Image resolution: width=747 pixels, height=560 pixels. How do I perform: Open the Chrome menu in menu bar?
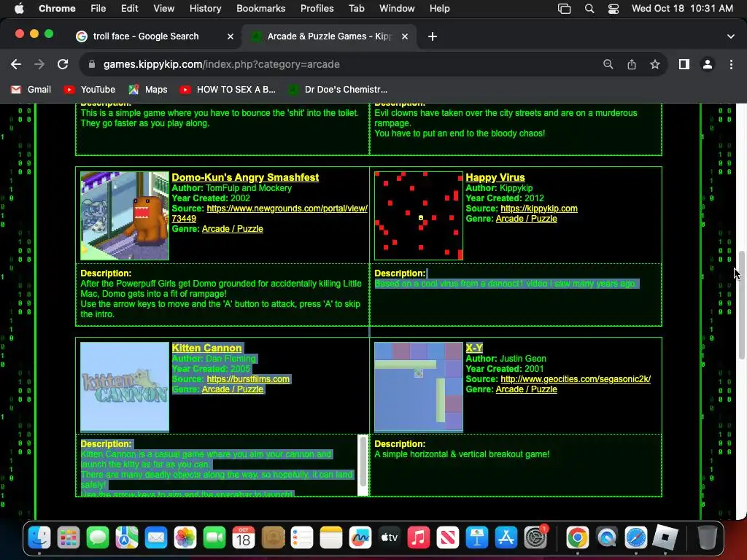pyautogui.click(x=57, y=9)
